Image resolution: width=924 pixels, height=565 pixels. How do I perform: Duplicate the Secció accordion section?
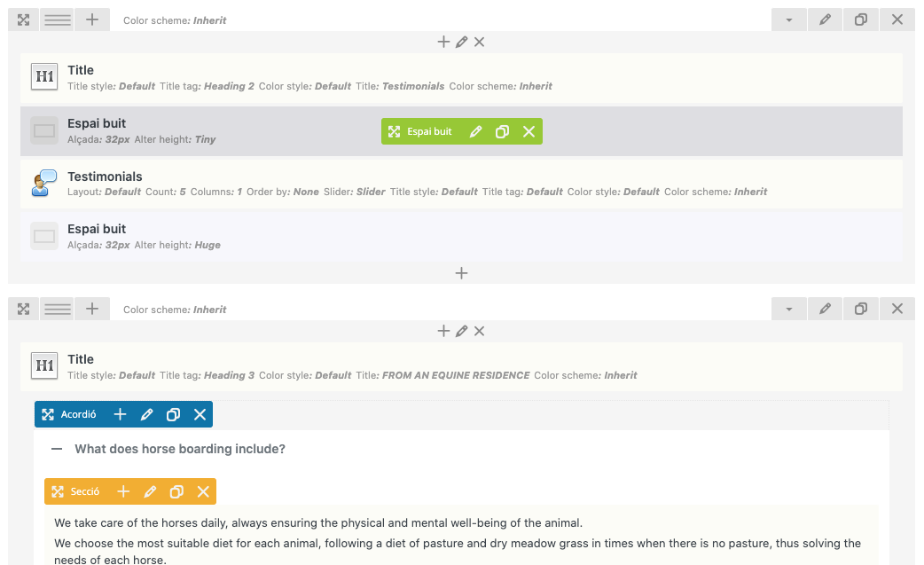click(x=176, y=491)
